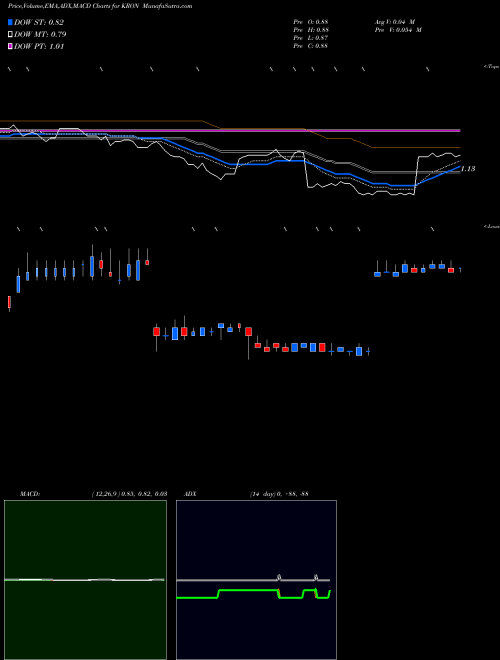Open the dark blue ADX indicator chart panel
Screen dimensions: 500x660
256,580
